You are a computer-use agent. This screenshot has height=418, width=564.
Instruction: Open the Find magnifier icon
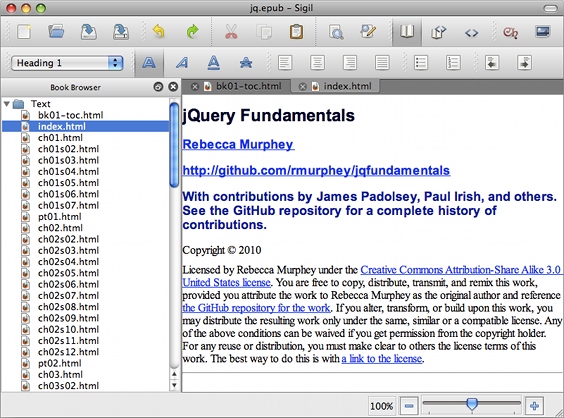(x=336, y=32)
